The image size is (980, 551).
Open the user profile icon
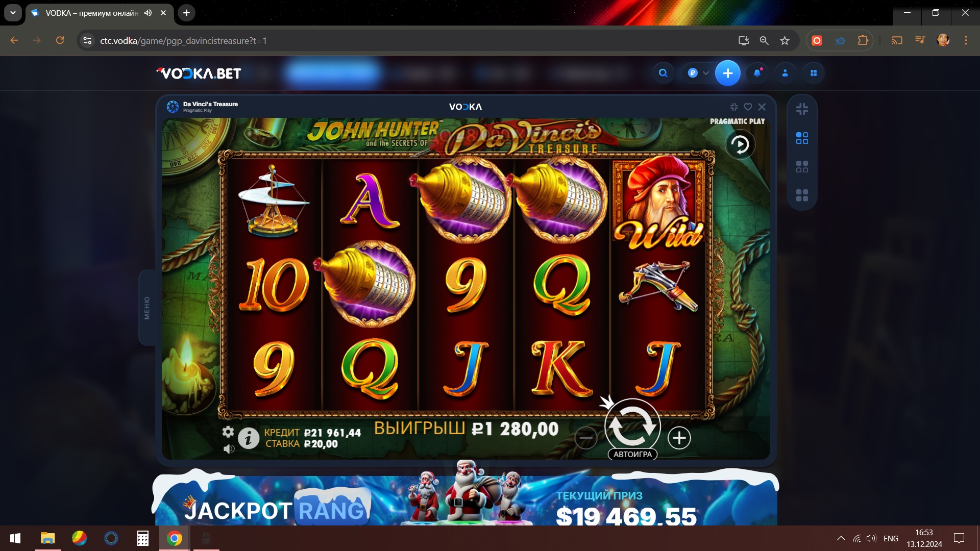coord(785,73)
